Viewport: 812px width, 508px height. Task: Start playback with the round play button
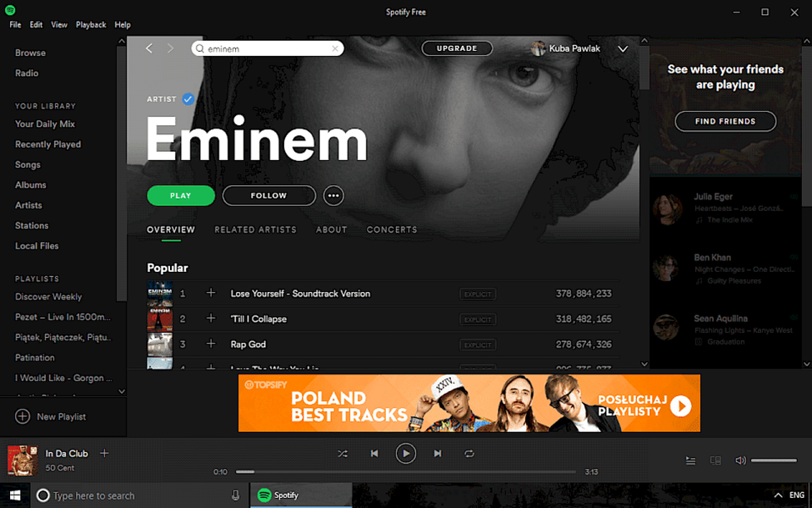coord(405,454)
